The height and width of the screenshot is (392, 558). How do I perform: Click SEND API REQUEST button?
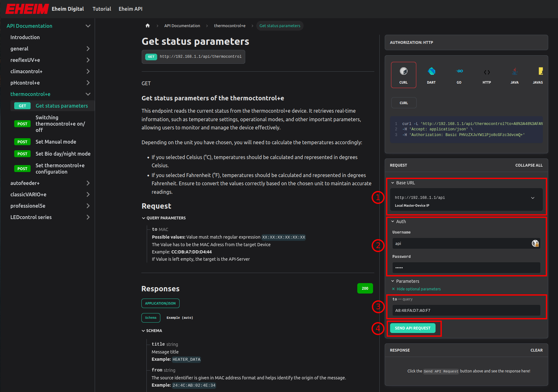tap(413, 328)
